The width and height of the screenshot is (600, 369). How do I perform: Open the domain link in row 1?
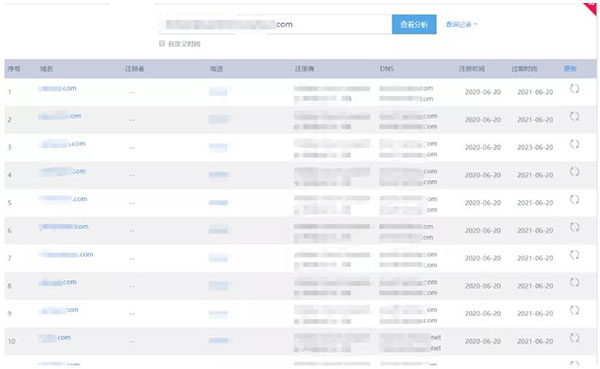tap(57, 88)
